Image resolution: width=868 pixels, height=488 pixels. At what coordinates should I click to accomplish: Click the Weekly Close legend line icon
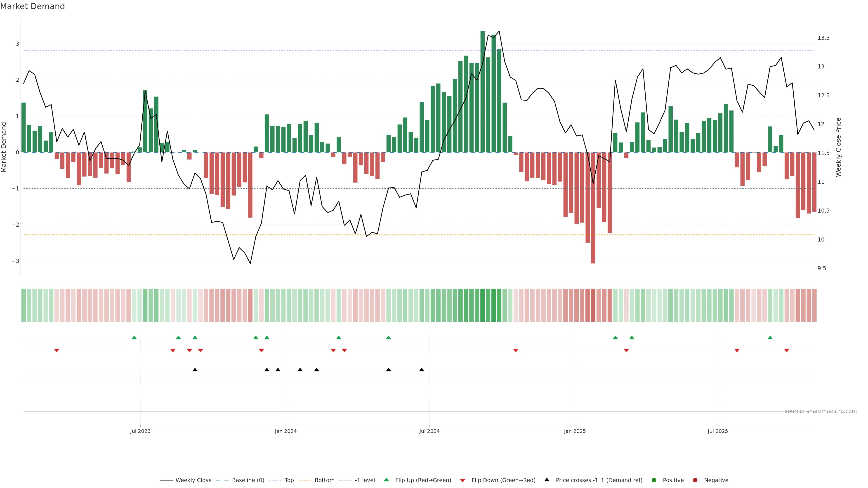166,480
